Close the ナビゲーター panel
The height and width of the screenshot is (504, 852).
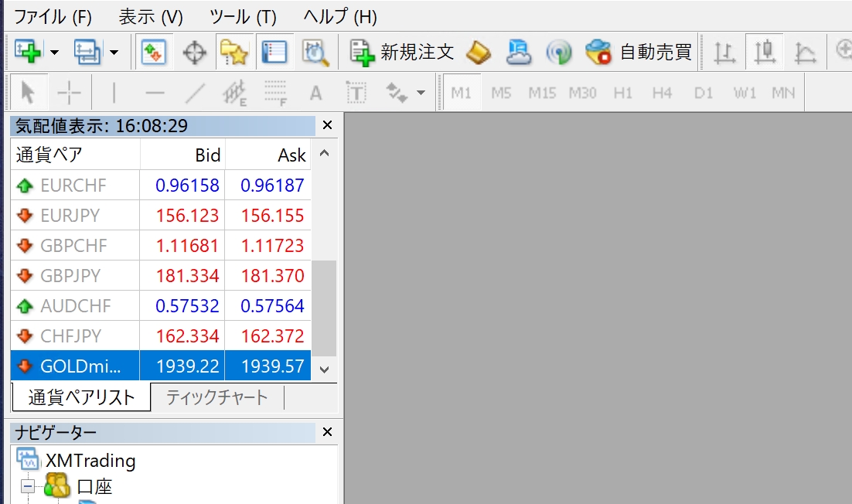coord(327,432)
